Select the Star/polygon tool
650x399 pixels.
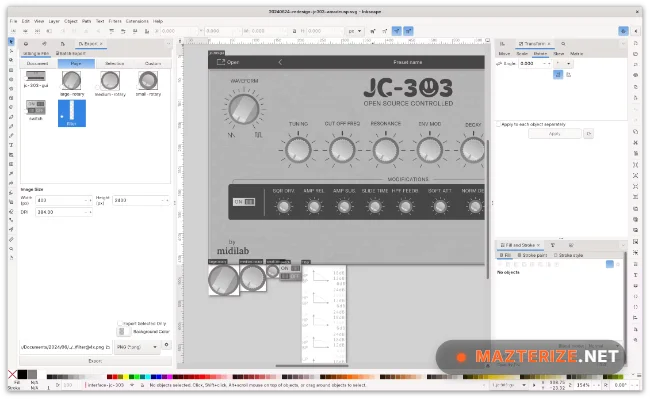[x=11, y=89]
